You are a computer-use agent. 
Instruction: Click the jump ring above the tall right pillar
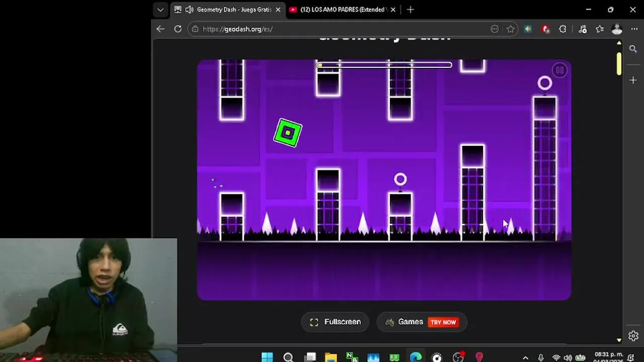point(545,83)
